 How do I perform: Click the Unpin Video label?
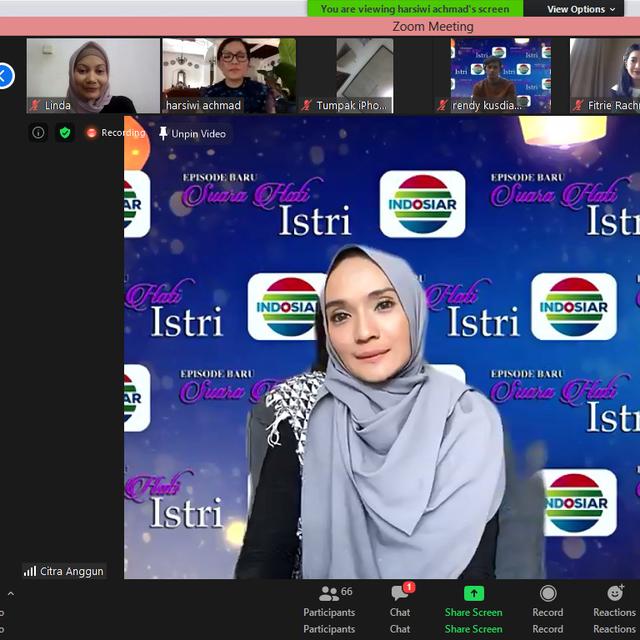click(198, 134)
